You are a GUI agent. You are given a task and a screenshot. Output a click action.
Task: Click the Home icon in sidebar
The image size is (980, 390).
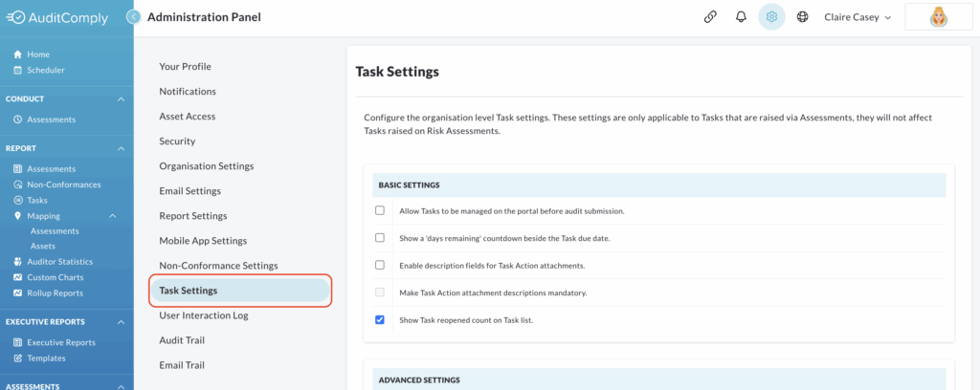pyautogui.click(x=18, y=54)
